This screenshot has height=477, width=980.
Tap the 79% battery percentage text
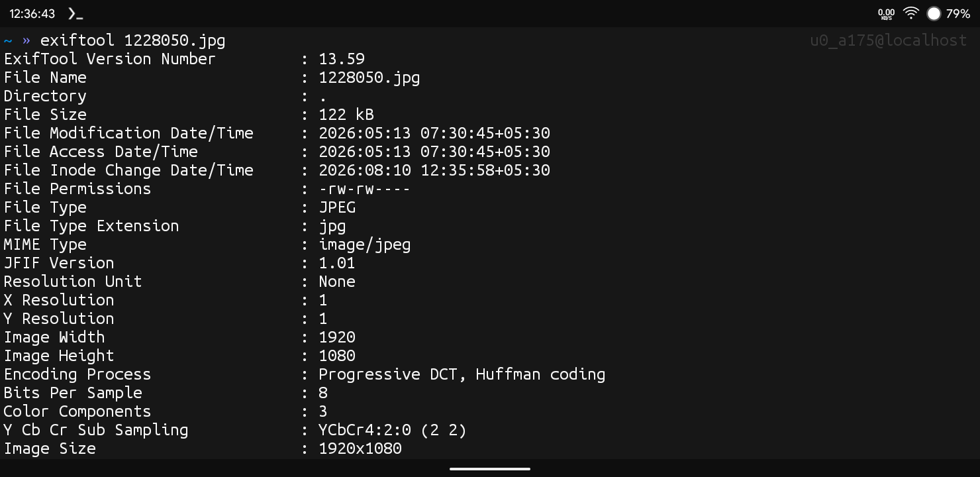point(957,13)
